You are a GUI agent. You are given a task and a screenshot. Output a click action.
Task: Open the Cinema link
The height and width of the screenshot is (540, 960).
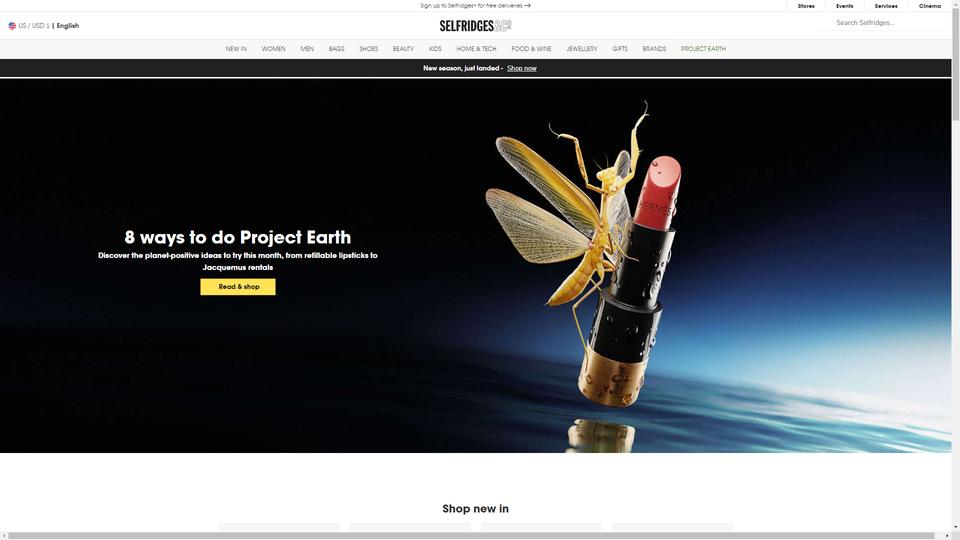coord(929,6)
